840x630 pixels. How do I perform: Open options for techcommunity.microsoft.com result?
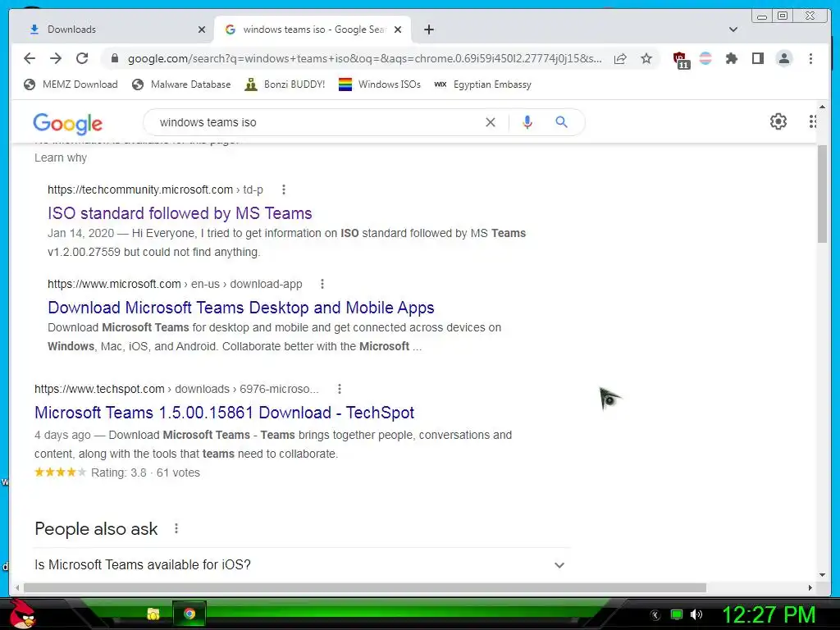tap(284, 189)
